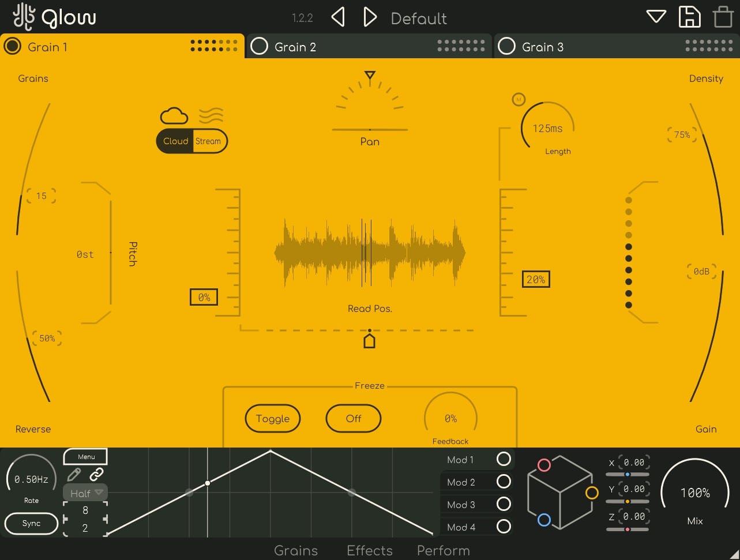Open the LFO Menu

pyautogui.click(x=85, y=456)
